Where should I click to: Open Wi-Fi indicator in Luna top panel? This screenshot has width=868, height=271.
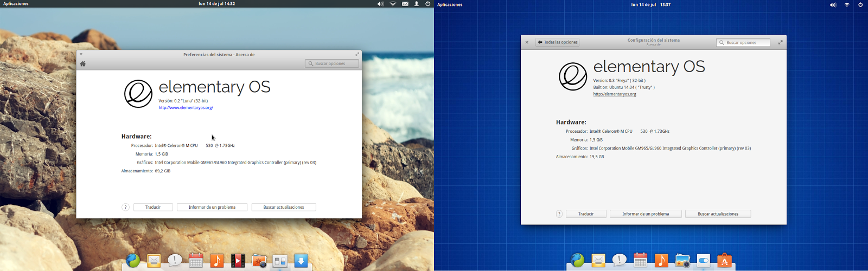(393, 4)
